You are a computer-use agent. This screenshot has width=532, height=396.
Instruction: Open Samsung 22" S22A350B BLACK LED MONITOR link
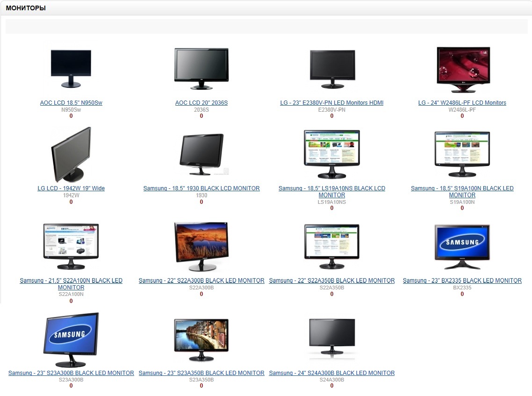[x=332, y=281]
